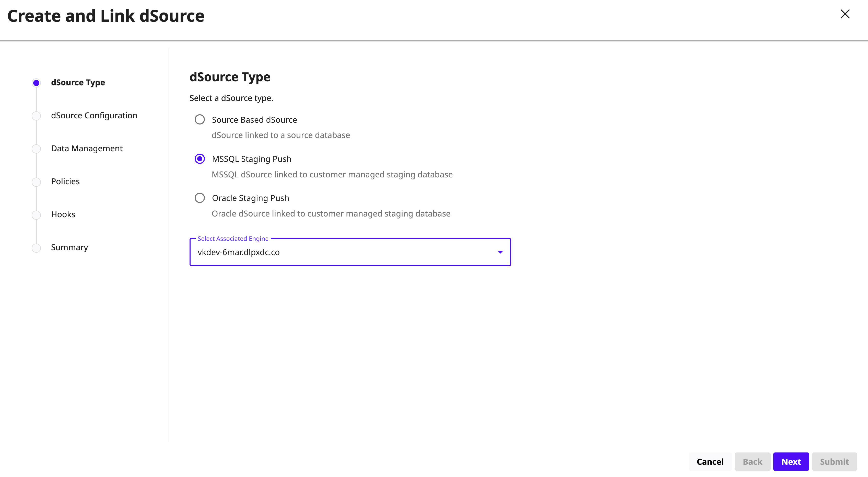Viewport: 868px width, 477px height.
Task: Open the Select Associated Engine dropdown arrow
Action: [500, 252]
